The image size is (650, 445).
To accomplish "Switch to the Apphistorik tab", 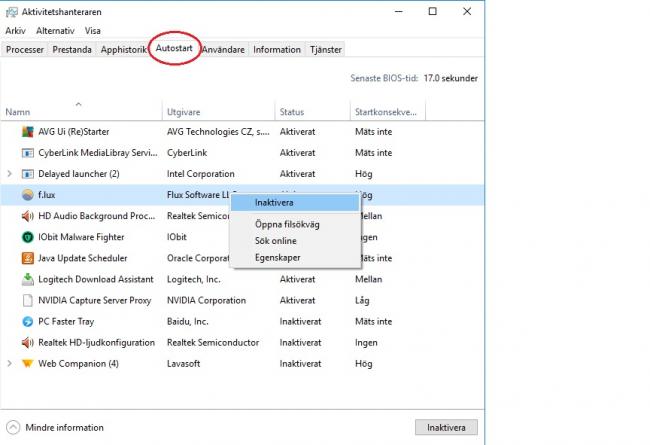I will [x=124, y=50].
